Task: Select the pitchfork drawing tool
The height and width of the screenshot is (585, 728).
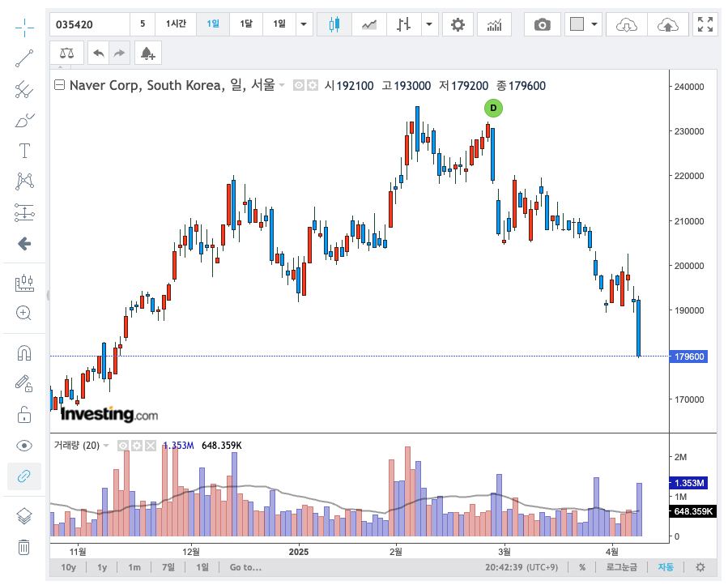Action: point(24,89)
